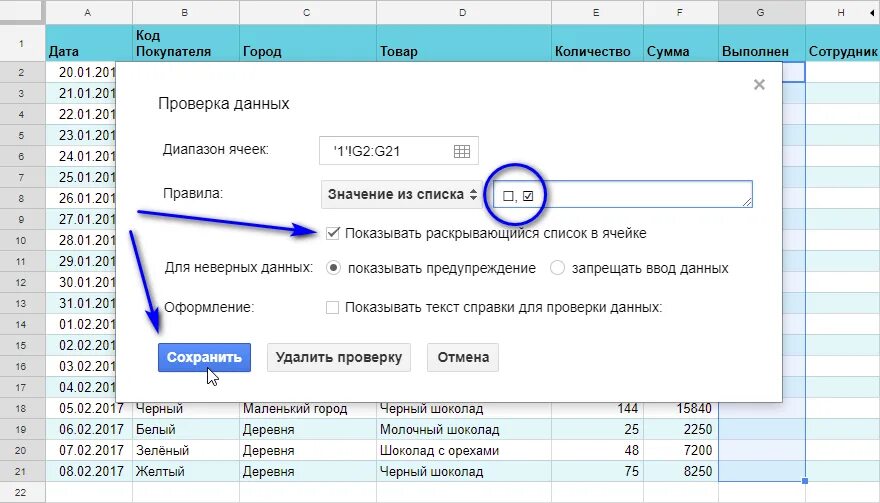
Task: Select column C header
Action: [x=308, y=12]
